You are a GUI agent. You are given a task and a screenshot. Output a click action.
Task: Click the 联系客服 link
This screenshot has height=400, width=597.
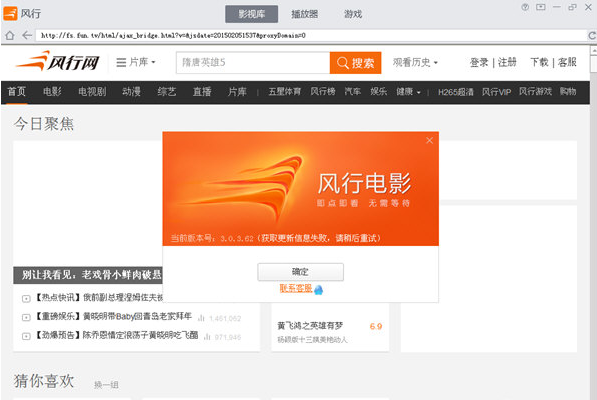click(x=296, y=288)
